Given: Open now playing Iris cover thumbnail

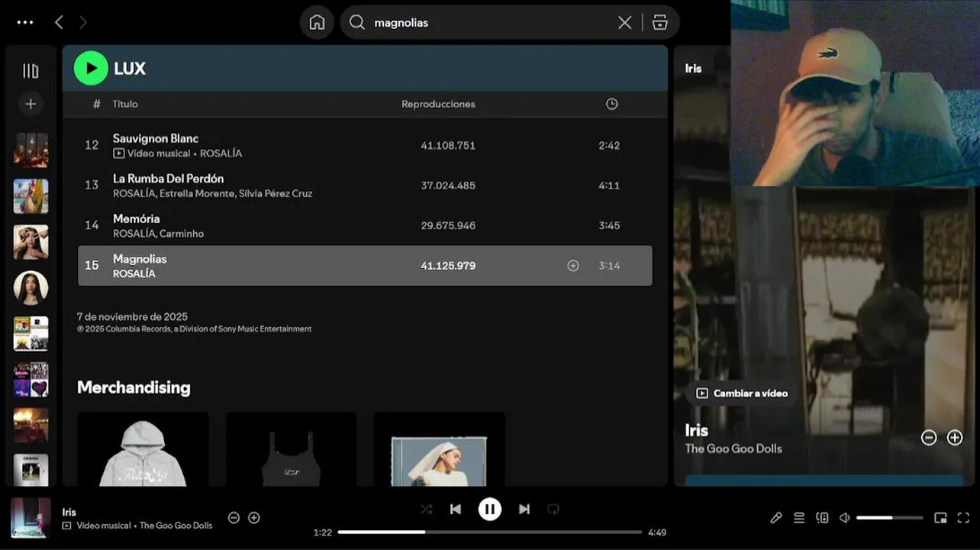Looking at the screenshot, I should click(x=31, y=518).
